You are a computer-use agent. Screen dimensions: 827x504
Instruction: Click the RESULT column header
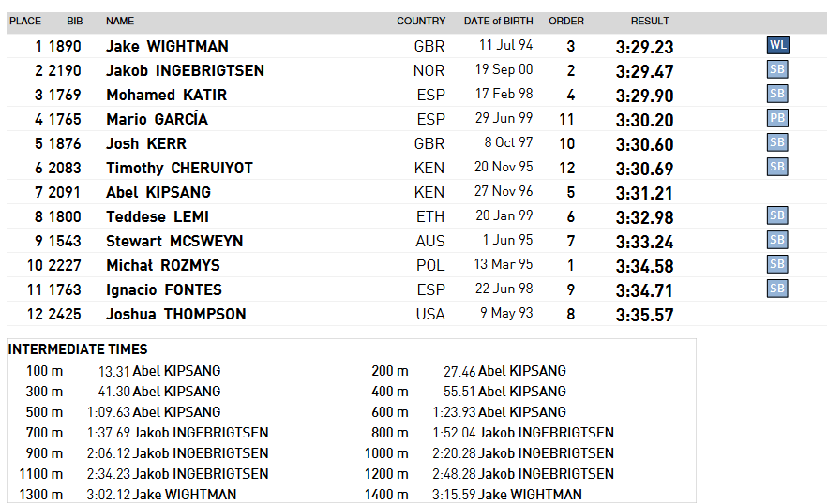650,22
